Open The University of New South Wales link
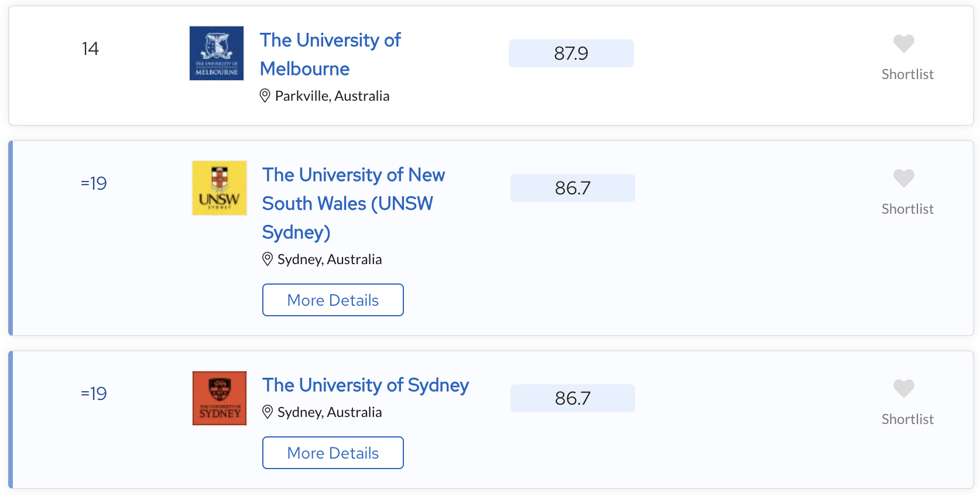Viewport: 980px width, 499px height. pos(353,203)
